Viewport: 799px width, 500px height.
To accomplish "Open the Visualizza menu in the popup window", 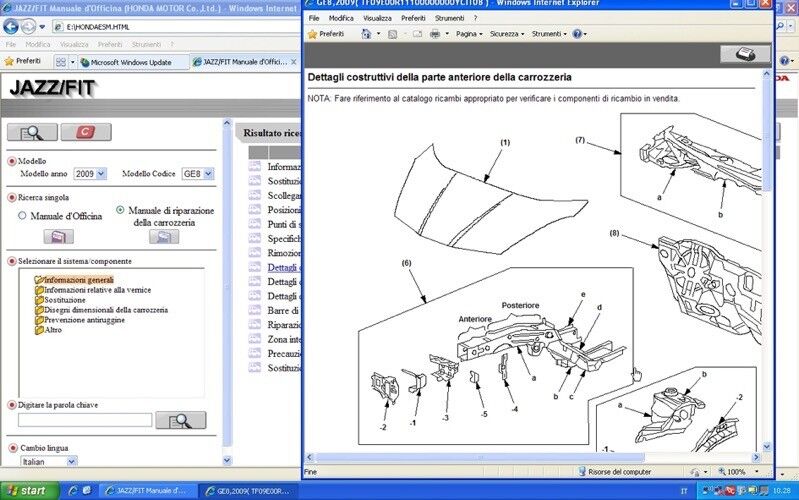I will coord(377,18).
